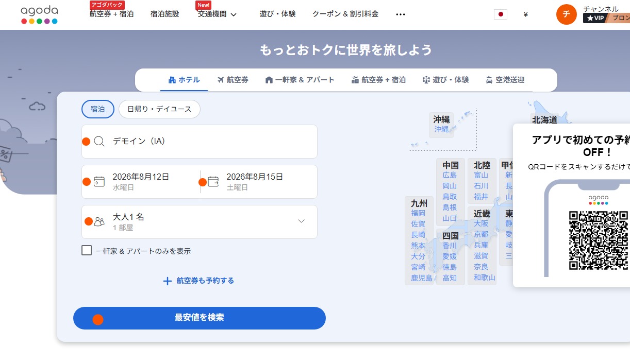
Task: Choose 徳島 under 四国 region
Action: point(450,267)
